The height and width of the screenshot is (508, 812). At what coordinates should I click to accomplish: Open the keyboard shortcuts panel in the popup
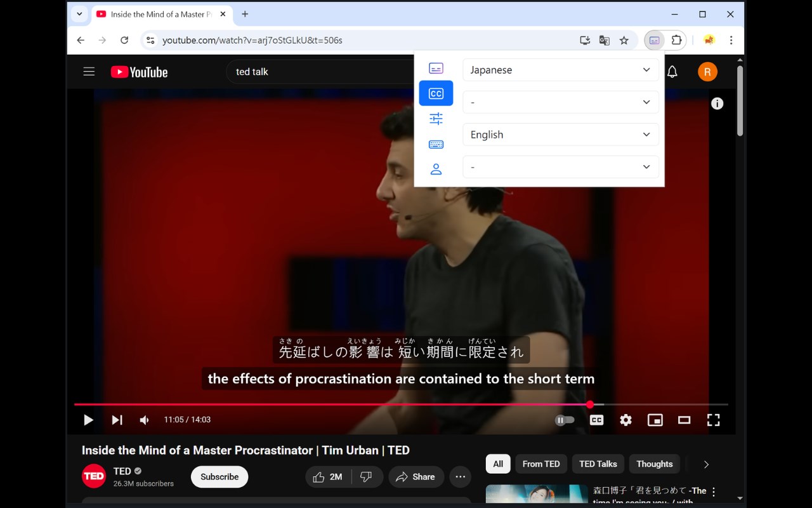[436, 144]
